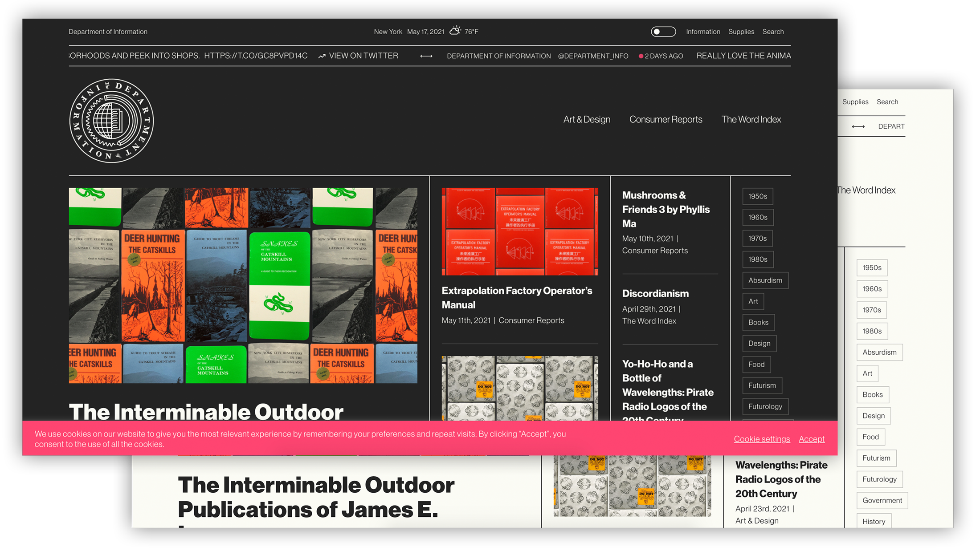Viewport: 980px width, 551px height.
Task: Select the Futurology tag in the light window
Action: [879, 479]
